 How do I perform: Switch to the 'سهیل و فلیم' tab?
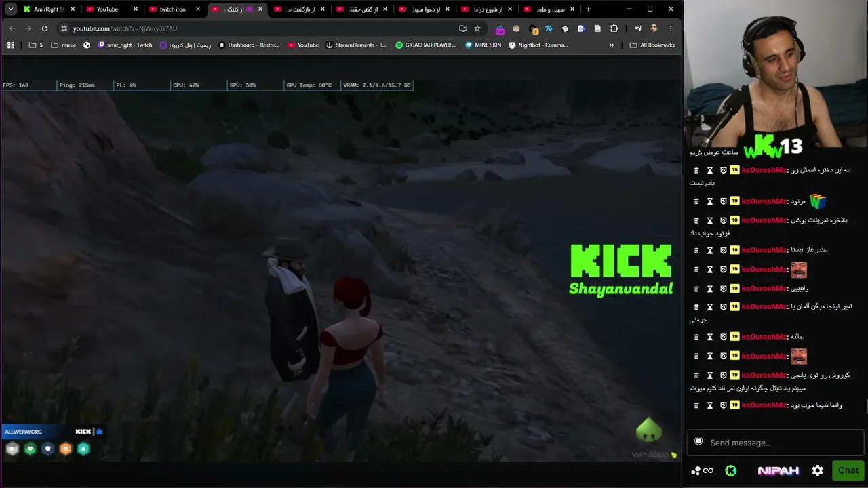click(549, 9)
